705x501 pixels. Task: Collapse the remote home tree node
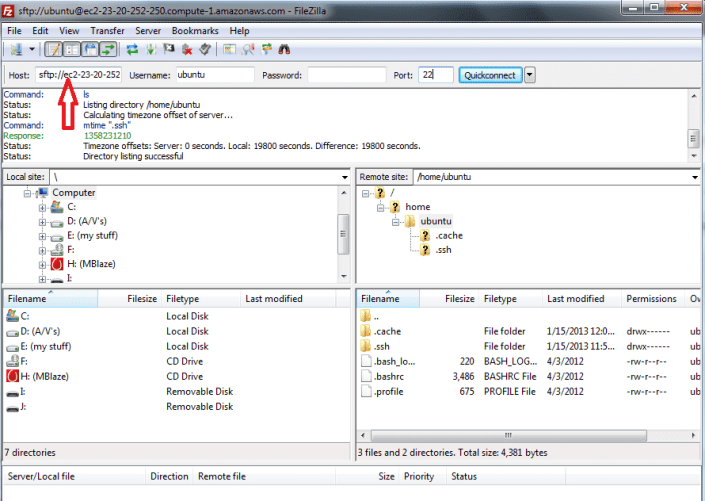[x=380, y=208]
